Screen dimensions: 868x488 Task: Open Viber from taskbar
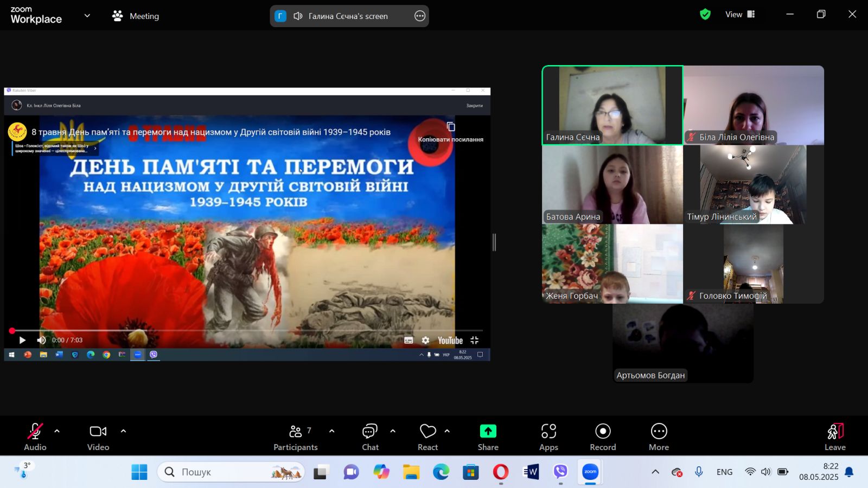pos(560,472)
